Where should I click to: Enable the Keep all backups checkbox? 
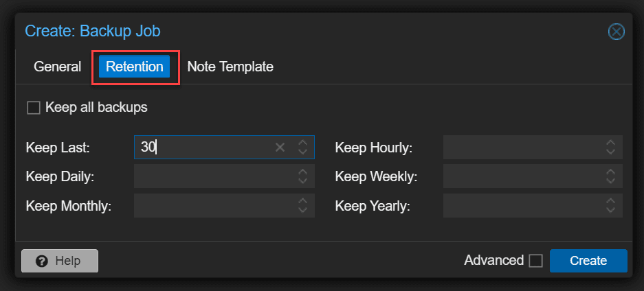coord(33,108)
